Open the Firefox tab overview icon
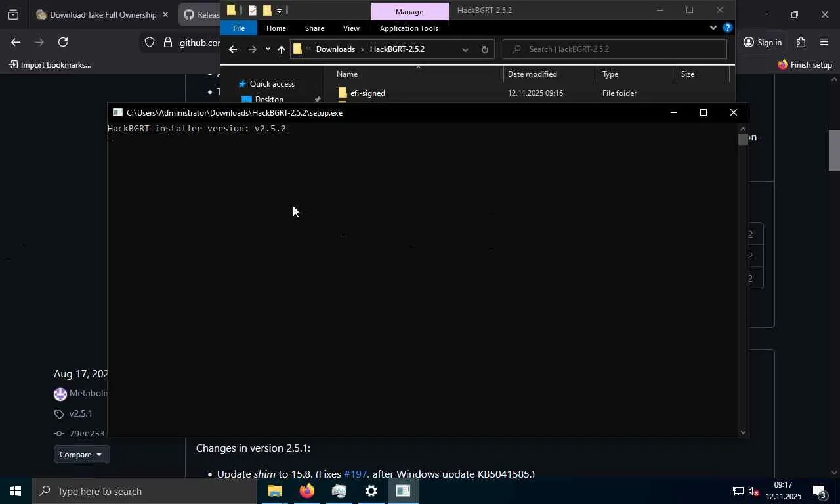Viewport: 840px width, 504px height. [x=13, y=14]
